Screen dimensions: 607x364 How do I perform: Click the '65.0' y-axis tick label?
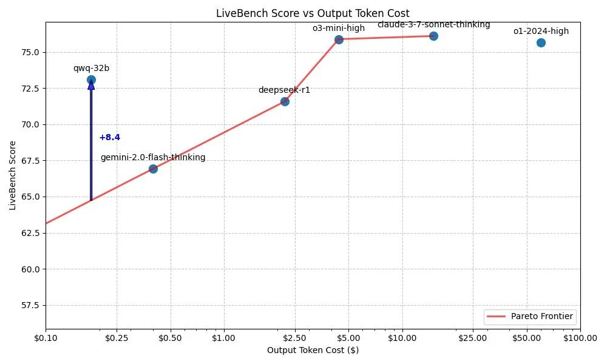tap(30, 197)
